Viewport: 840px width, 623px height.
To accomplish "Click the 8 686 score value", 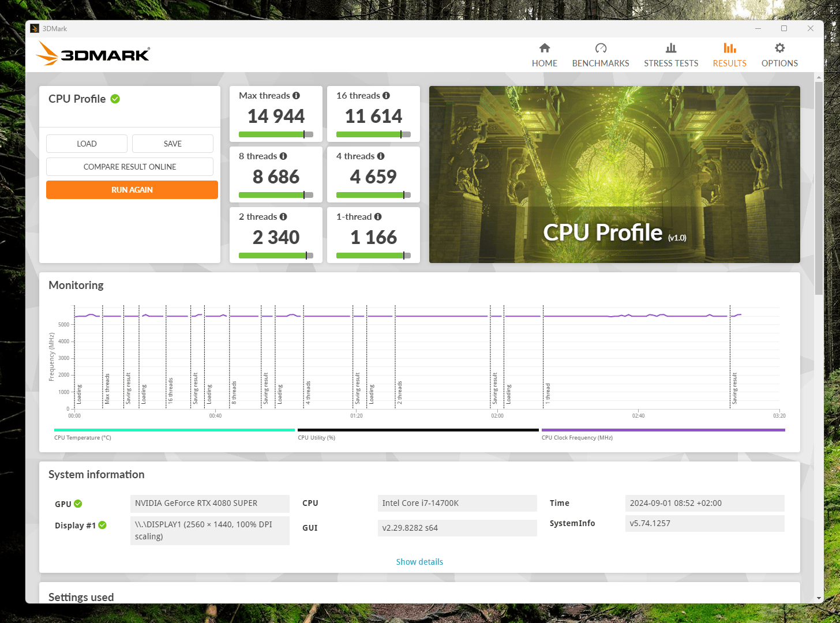I will [x=276, y=177].
